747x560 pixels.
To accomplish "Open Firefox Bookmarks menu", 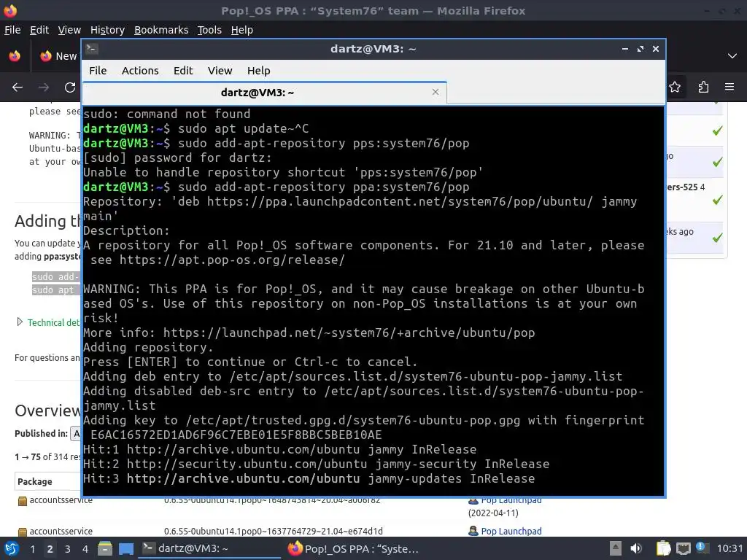I will coord(161,30).
